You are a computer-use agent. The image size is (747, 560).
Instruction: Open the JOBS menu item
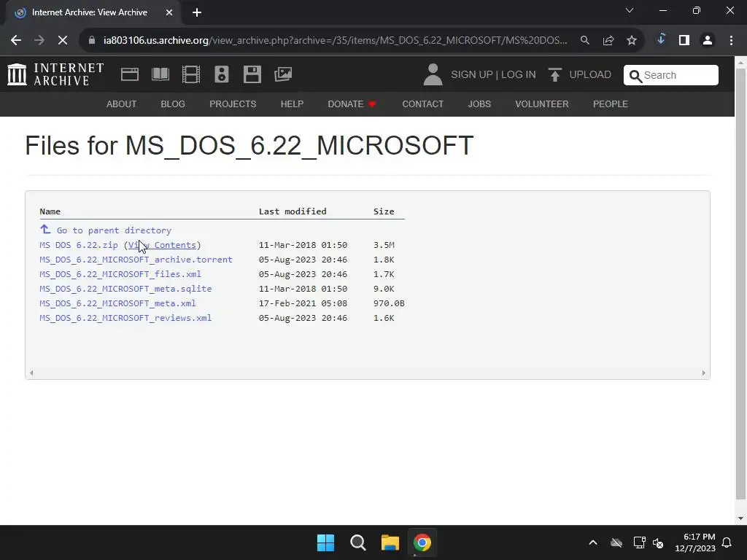tap(479, 104)
